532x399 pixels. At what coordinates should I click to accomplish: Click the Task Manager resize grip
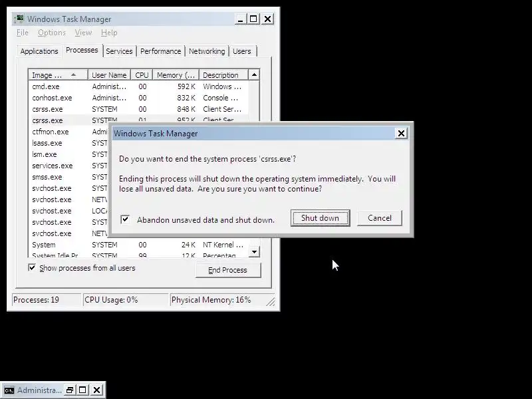click(x=271, y=301)
